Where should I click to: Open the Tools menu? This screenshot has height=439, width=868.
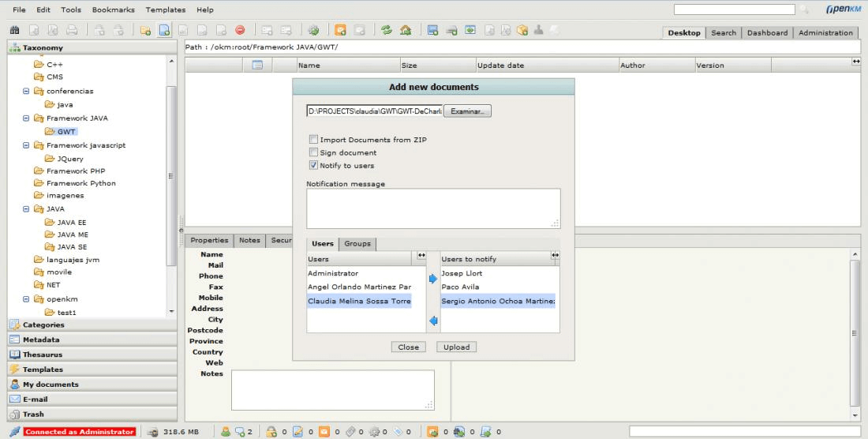[x=71, y=9]
